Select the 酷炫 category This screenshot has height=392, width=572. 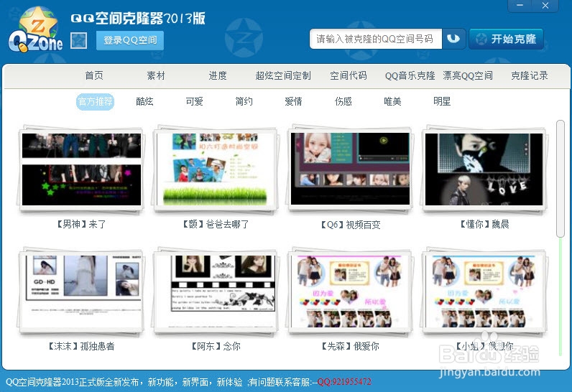[x=144, y=101]
